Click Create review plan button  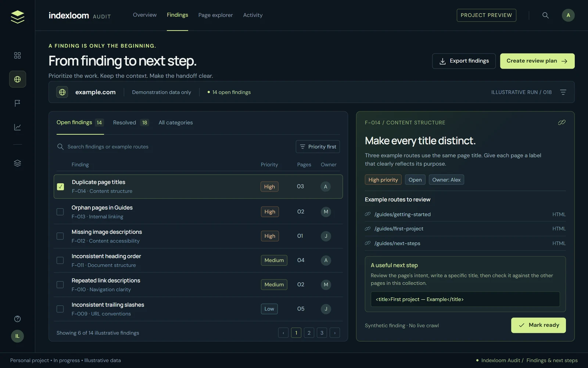[x=537, y=61]
